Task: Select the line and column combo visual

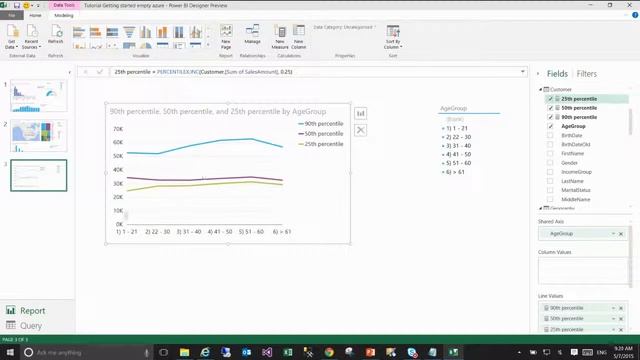Action: tap(196, 32)
